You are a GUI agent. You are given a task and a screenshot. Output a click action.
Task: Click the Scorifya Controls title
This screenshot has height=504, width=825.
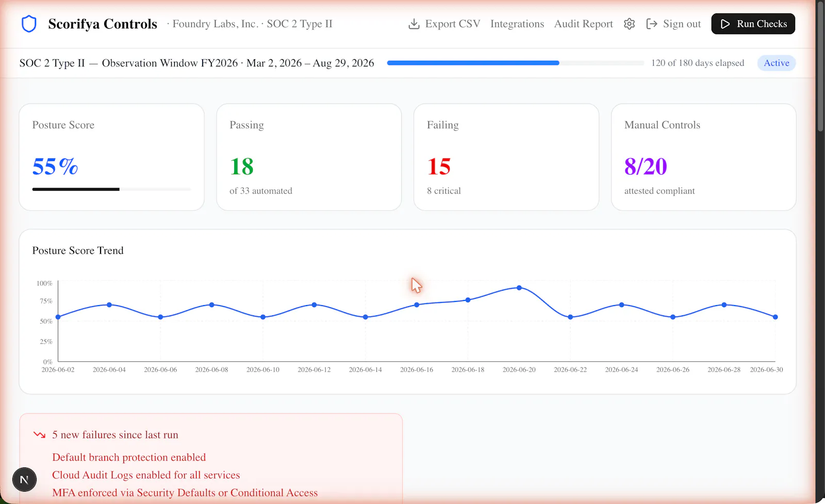pyautogui.click(x=103, y=24)
